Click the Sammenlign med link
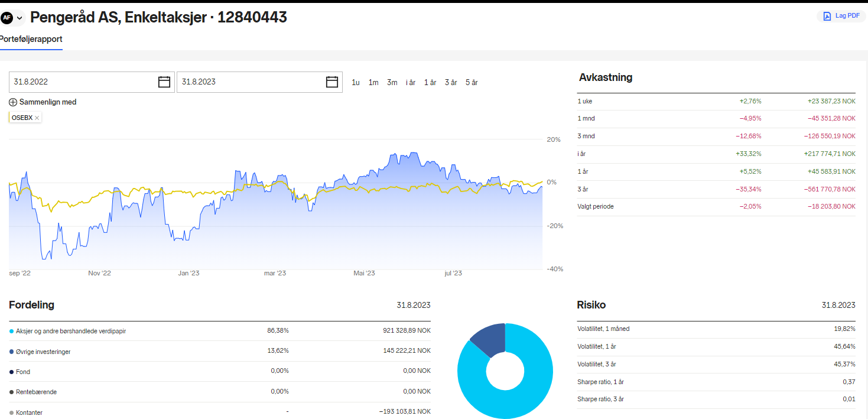 click(x=48, y=102)
